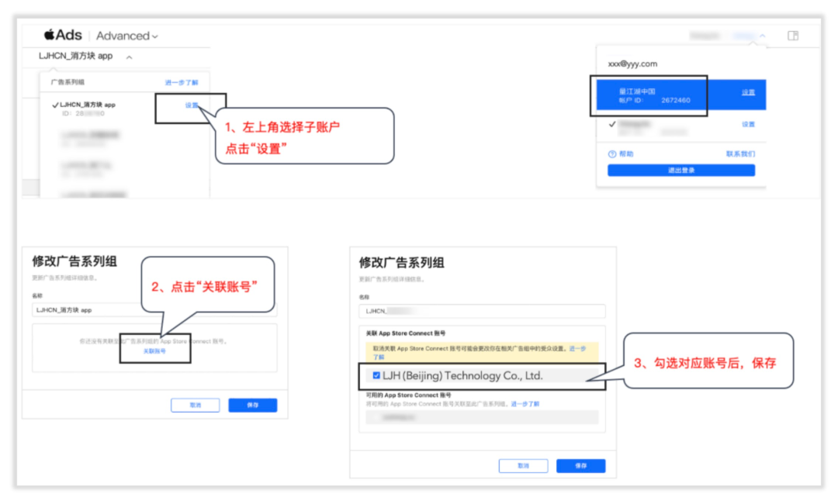The width and height of the screenshot is (838, 504).
Task: Click the account ID 2672460 text
Action: point(676,100)
